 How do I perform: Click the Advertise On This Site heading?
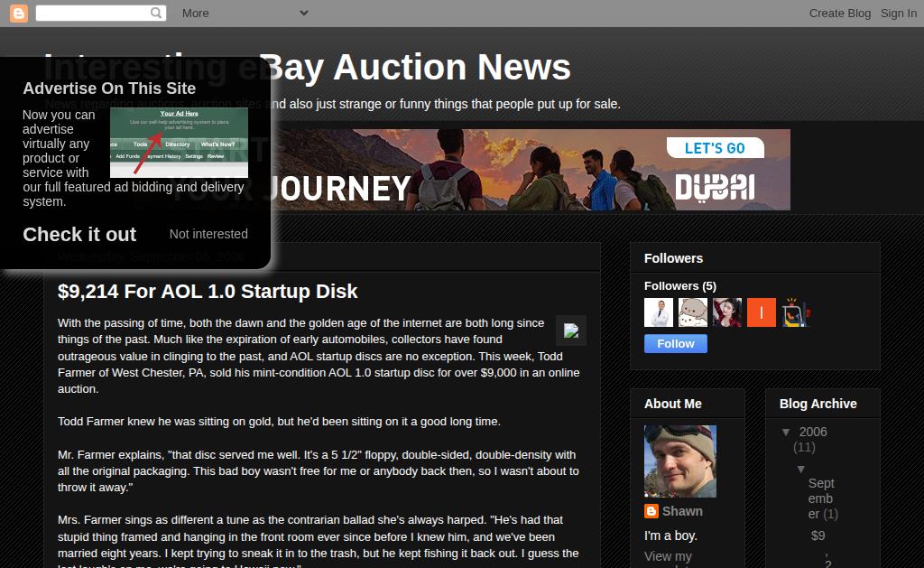(x=109, y=88)
